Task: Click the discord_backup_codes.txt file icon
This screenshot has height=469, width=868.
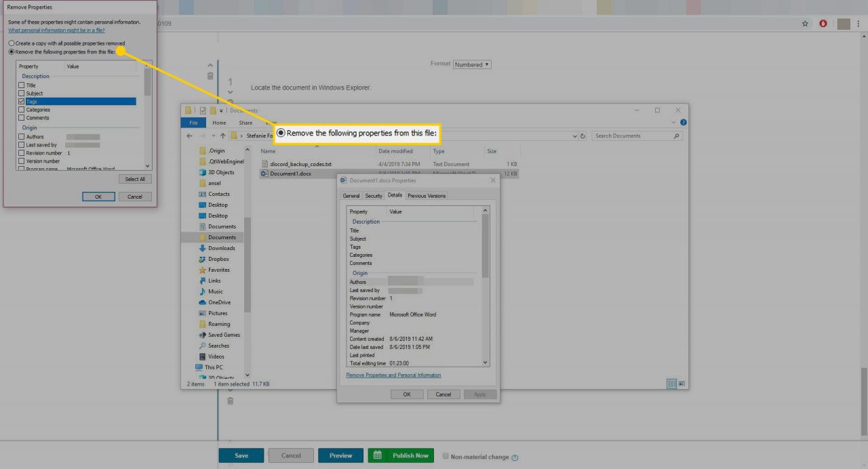Action: (265, 164)
